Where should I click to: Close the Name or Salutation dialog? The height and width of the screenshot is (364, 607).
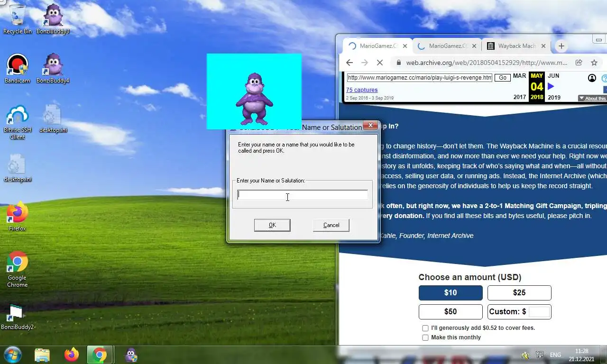point(370,126)
